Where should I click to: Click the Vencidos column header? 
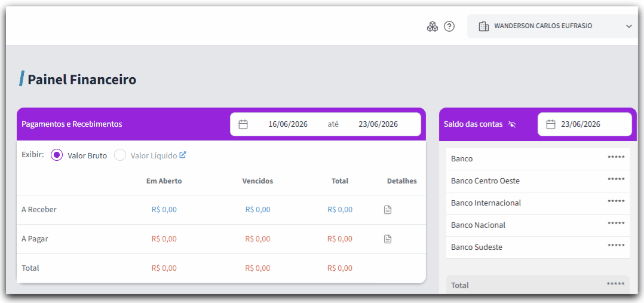point(258,181)
